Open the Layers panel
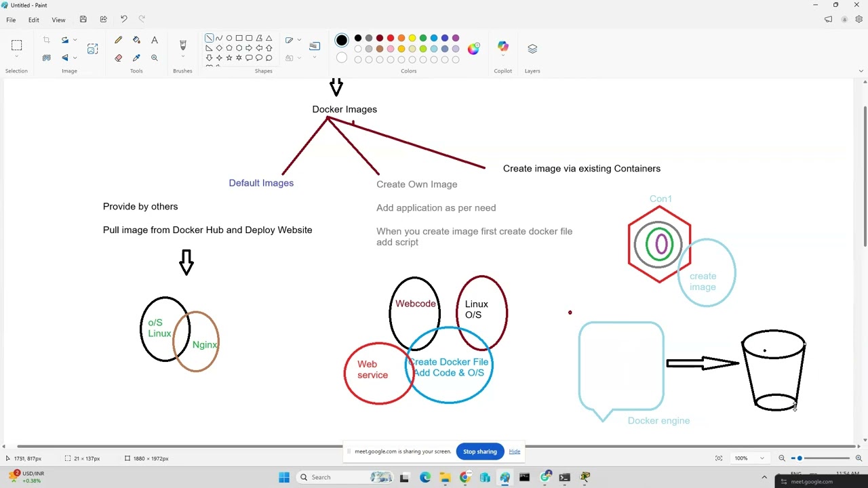Screen dimensions: 868x488 tap(532, 49)
